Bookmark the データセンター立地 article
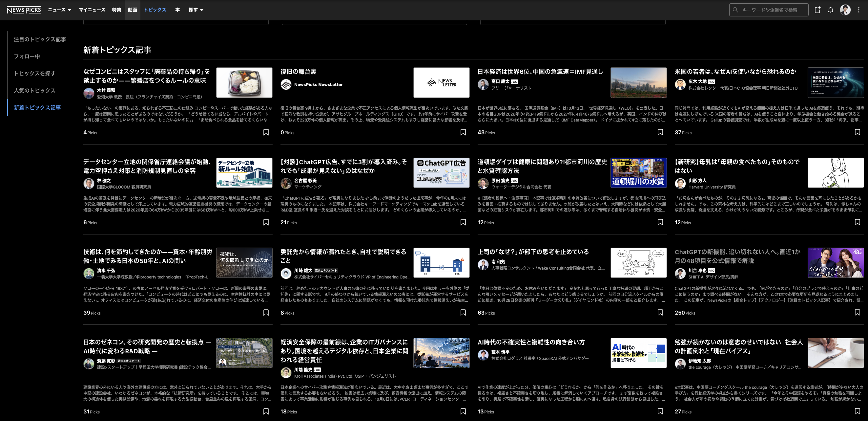The image size is (868, 421). tap(266, 222)
